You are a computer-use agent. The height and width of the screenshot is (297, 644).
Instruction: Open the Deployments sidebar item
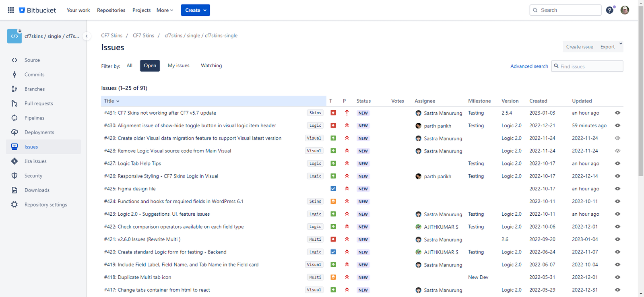click(x=39, y=132)
